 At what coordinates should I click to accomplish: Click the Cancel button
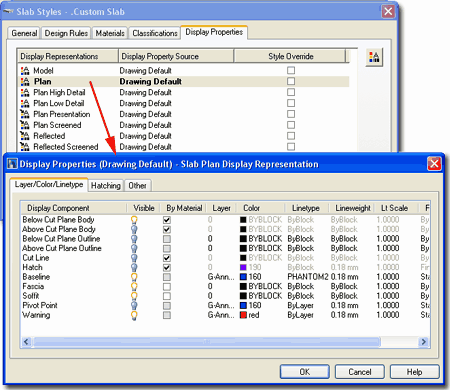tap(359, 372)
